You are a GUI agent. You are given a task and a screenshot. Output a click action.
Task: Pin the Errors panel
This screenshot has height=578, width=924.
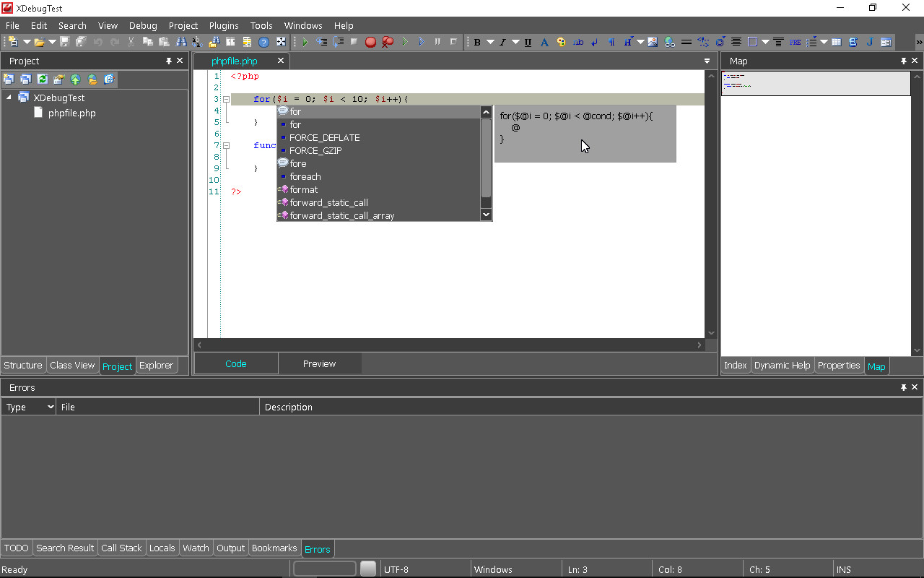pyautogui.click(x=904, y=388)
